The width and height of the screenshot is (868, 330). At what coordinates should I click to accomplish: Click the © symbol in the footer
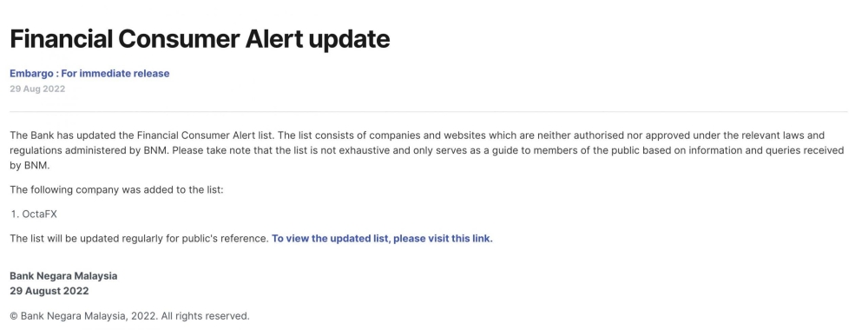14,316
